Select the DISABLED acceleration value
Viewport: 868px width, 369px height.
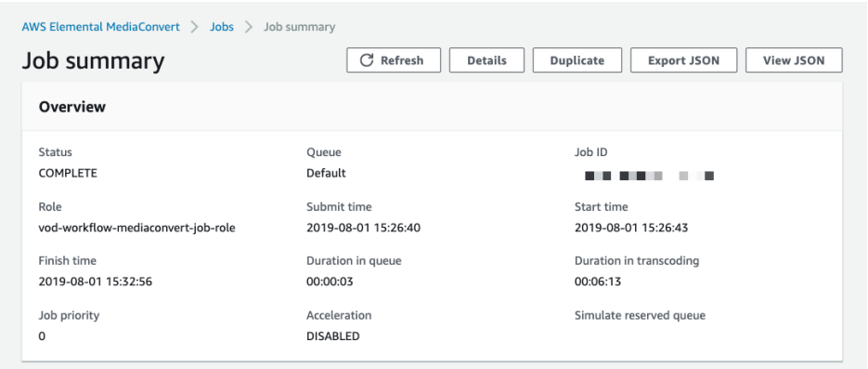click(x=332, y=336)
